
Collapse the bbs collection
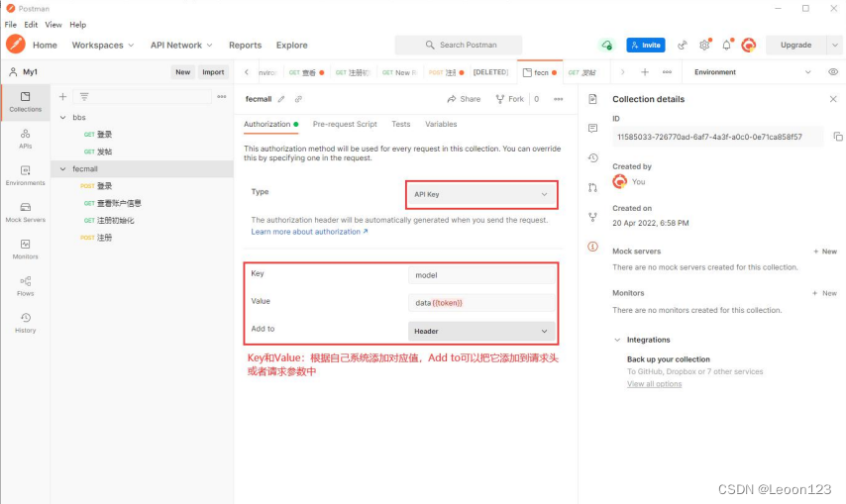coord(62,117)
